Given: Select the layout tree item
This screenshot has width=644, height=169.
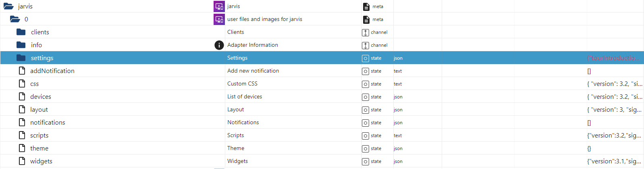Looking at the screenshot, I should click(x=39, y=110).
